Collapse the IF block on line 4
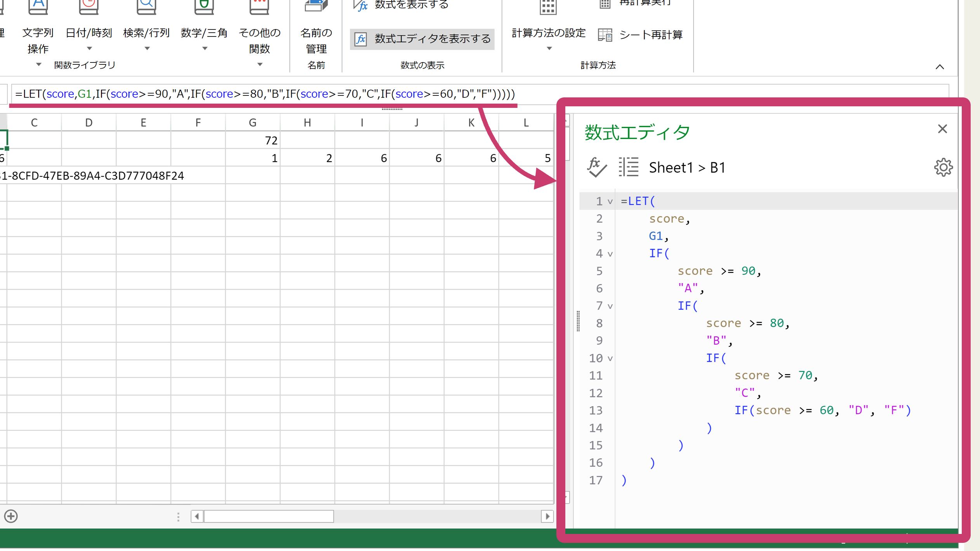The image size is (980, 551). (x=610, y=254)
